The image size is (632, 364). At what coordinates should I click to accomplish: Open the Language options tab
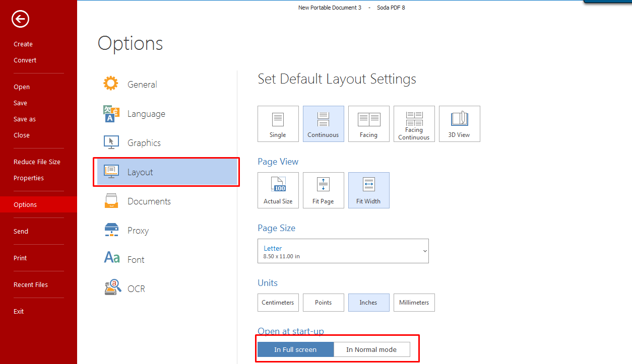(x=166, y=114)
